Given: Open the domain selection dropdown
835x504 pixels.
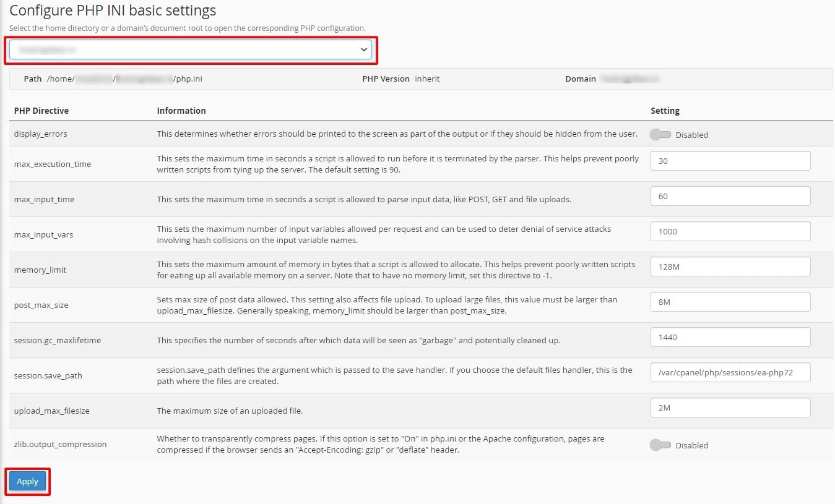Looking at the screenshot, I should 191,49.
